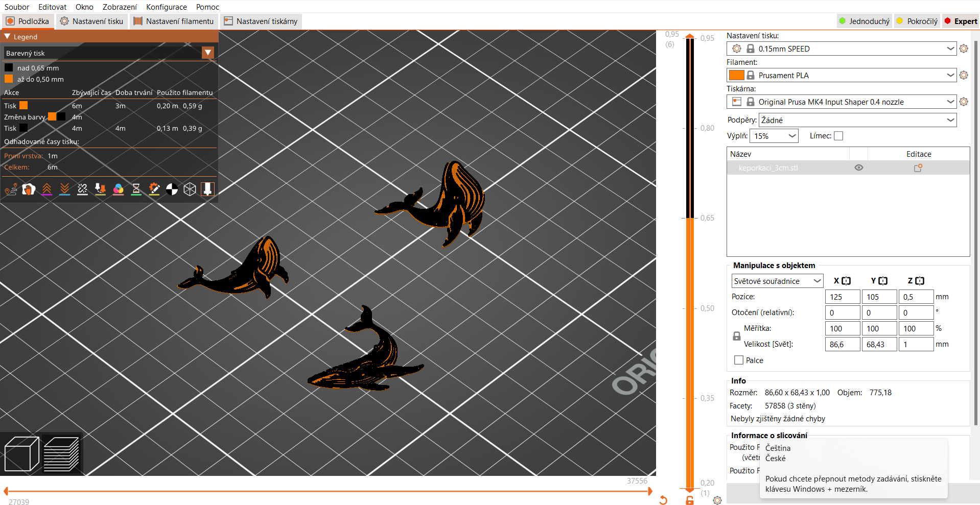Click editing icon for keporkaci_3cm.stl

(918, 167)
